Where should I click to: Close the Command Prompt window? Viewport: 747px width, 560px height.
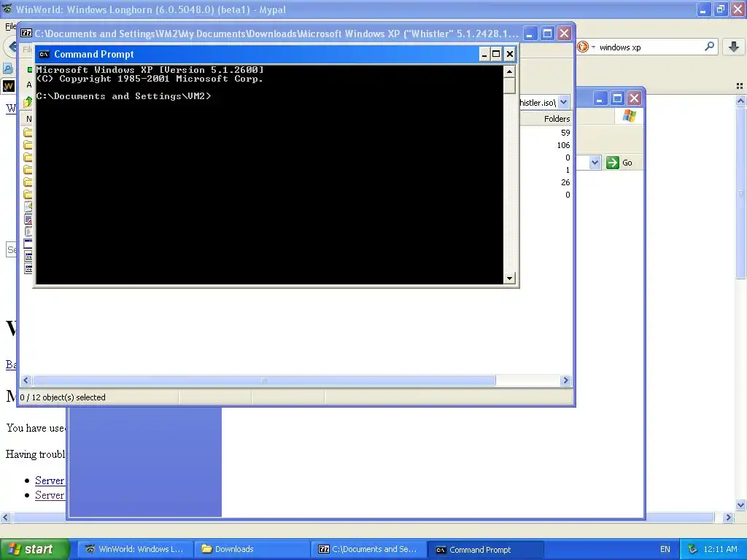click(x=509, y=54)
